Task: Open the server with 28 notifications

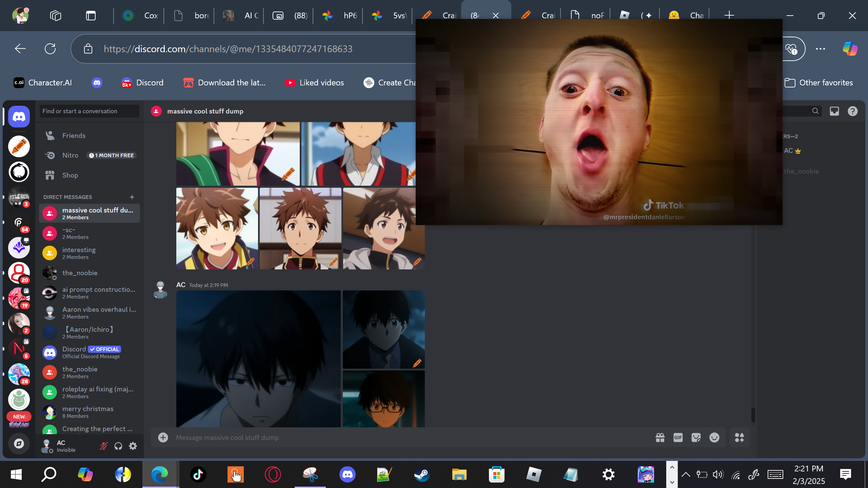Action: coord(19,374)
